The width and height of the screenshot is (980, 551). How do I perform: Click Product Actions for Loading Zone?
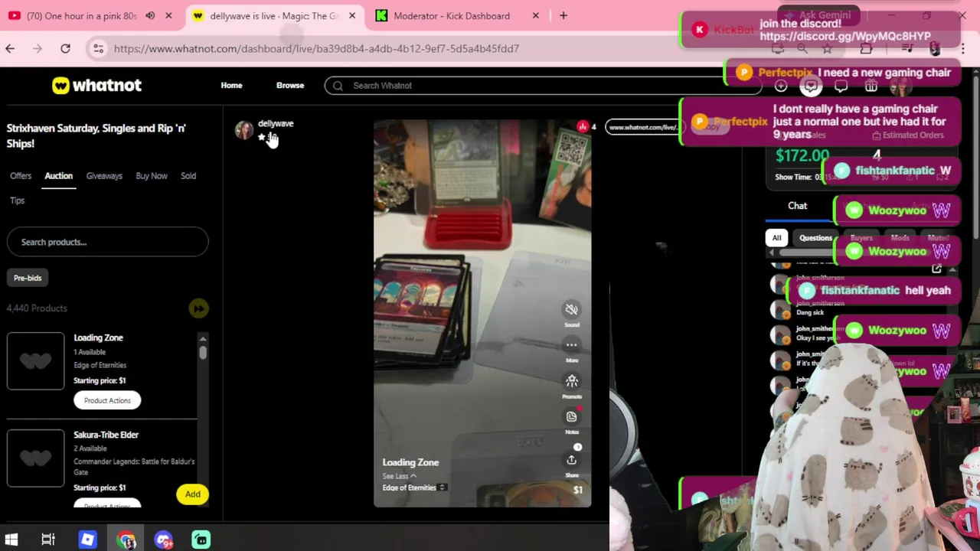point(107,400)
